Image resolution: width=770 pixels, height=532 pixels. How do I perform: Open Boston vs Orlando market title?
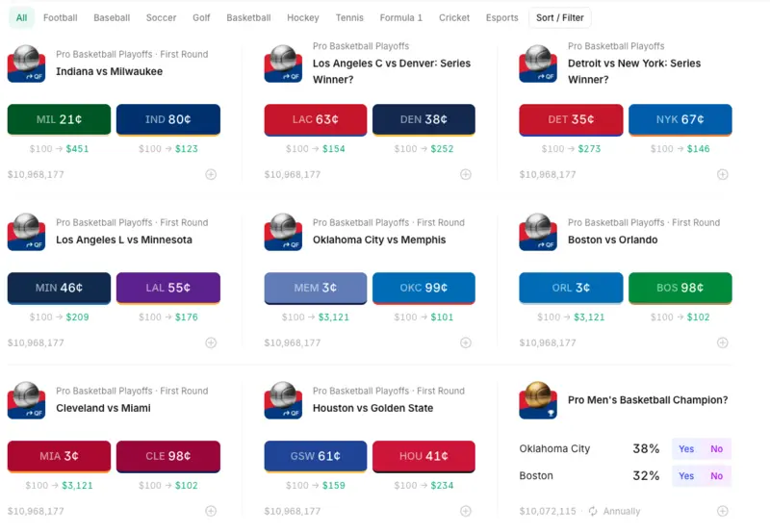click(612, 240)
